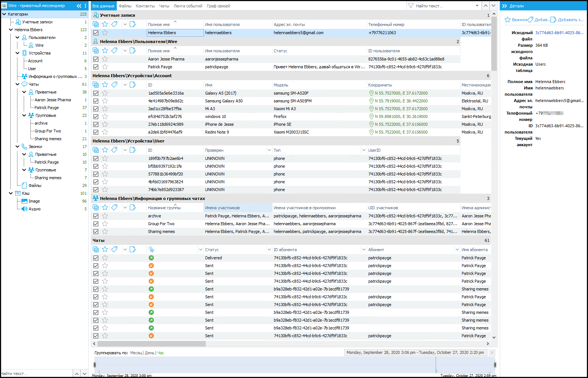588x378 pixels.
Task: Click the green outgoing arrow of Delivered message
Action: click(151, 258)
